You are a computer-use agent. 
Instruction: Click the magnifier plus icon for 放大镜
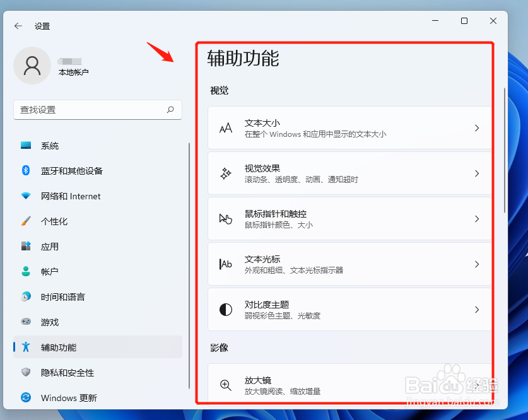(x=226, y=385)
